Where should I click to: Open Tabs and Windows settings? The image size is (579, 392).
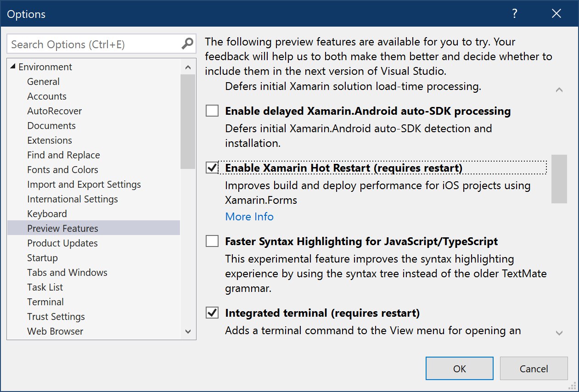[x=67, y=273]
